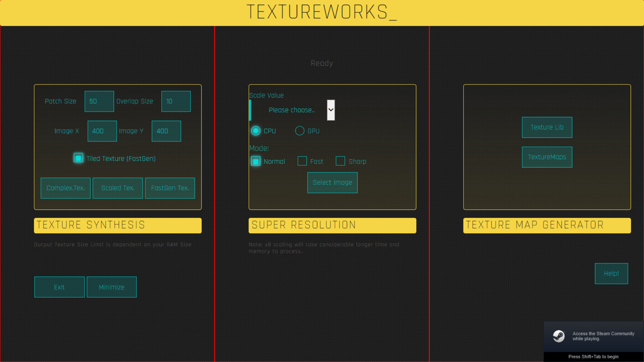
Task: Select the GPU radio button
Action: pyautogui.click(x=300, y=131)
